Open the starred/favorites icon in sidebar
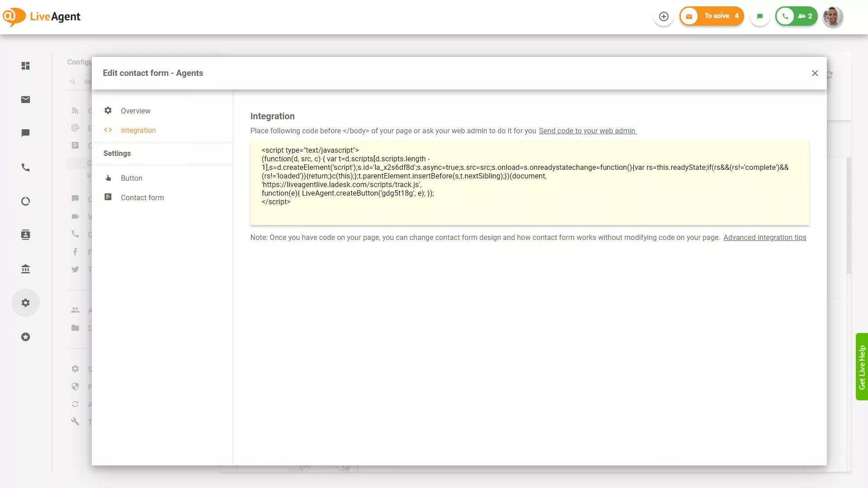The width and height of the screenshot is (868, 488). pyautogui.click(x=26, y=337)
